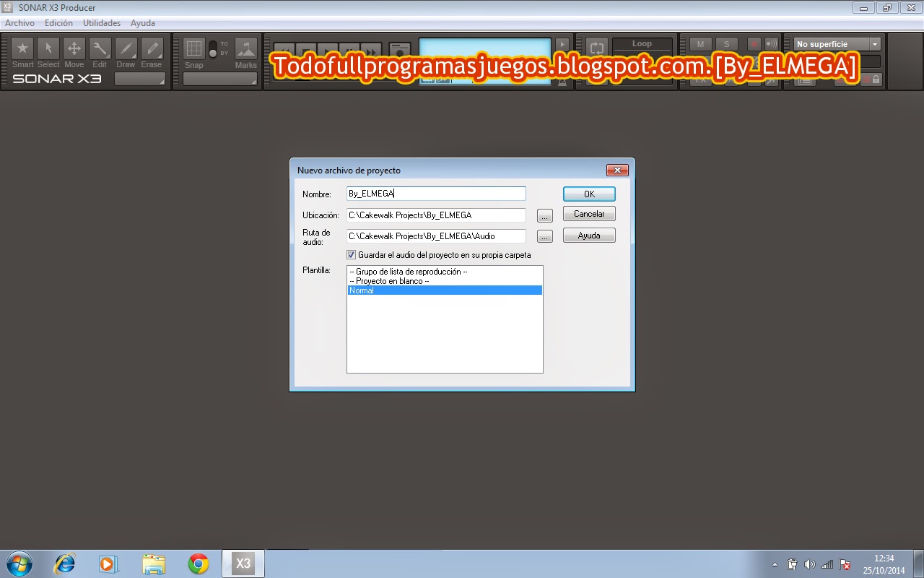This screenshot has width=924, height=578.
Task: Toggle the Solo (S) button
Action: point(726,44)
